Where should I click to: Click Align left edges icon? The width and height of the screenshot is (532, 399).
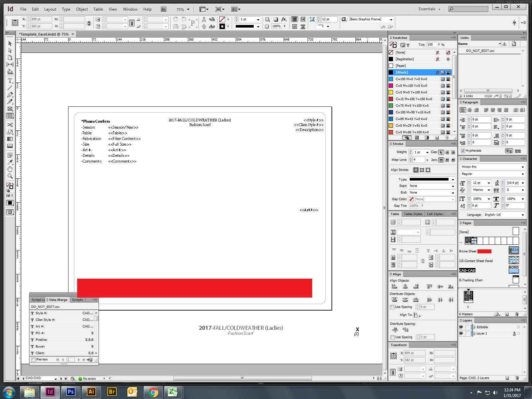click(x=394, y=286)
